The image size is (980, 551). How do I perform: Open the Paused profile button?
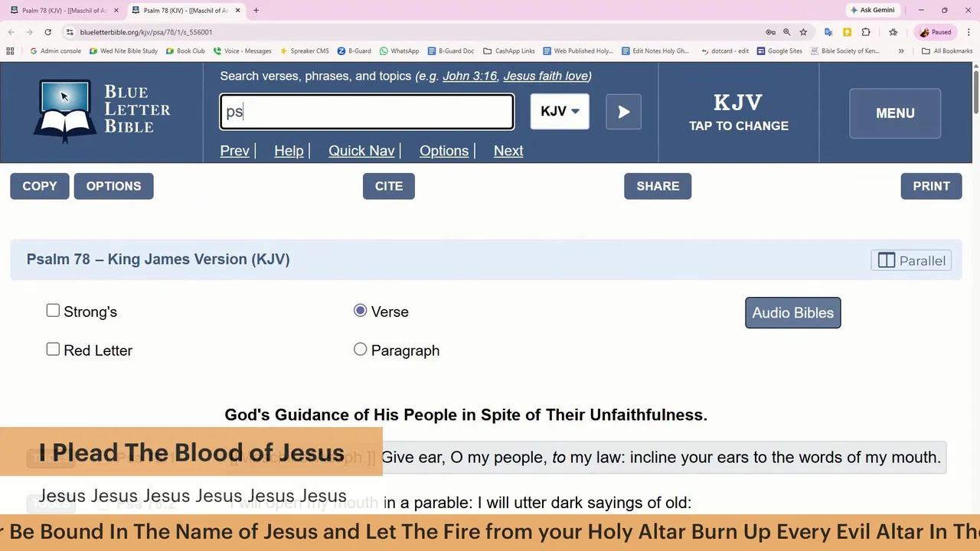936,32
